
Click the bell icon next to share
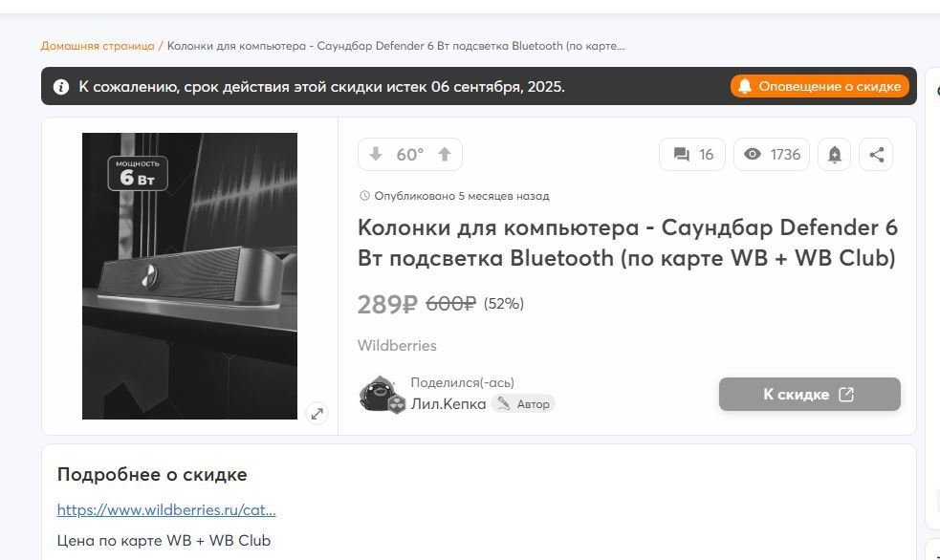[834, 155]
